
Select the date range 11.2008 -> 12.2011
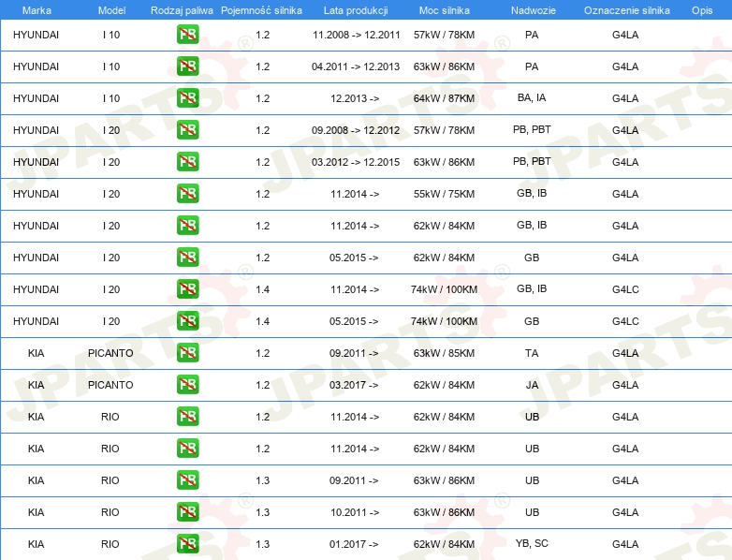coord(357,35)
